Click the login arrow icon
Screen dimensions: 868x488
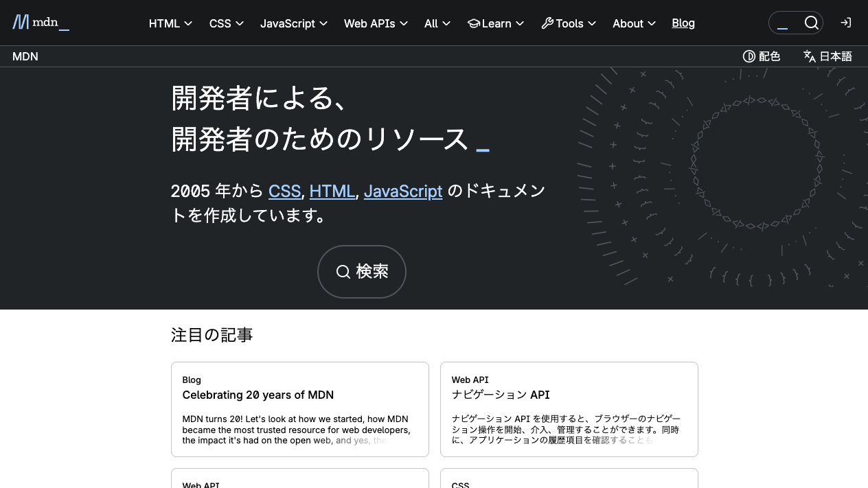click(x=845, y=23)
